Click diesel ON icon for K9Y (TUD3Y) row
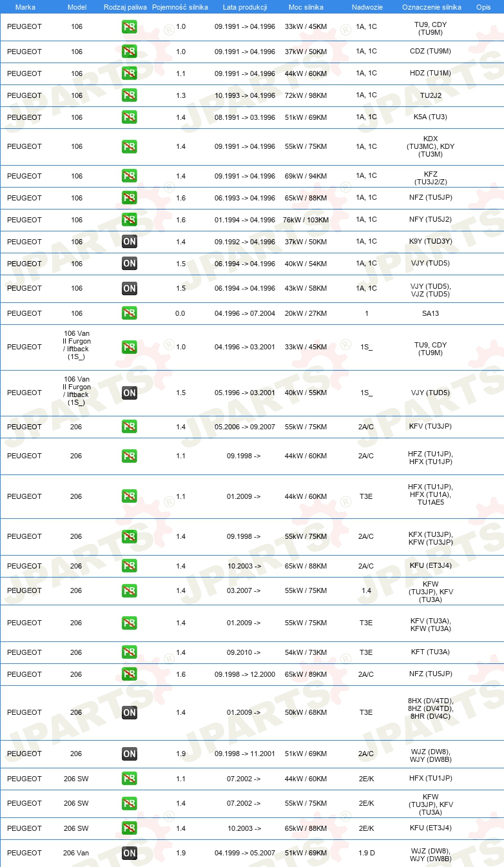The height and width of the screenshot is (867, 504). [x=130, y=242]
